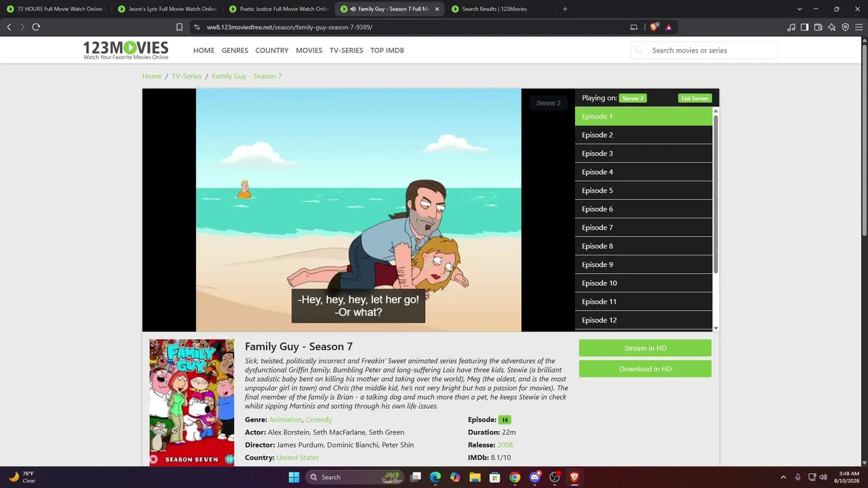Open Discord from the taskbar
The height and width of the screenshot is (488, 868).
[x=534, y=477]
